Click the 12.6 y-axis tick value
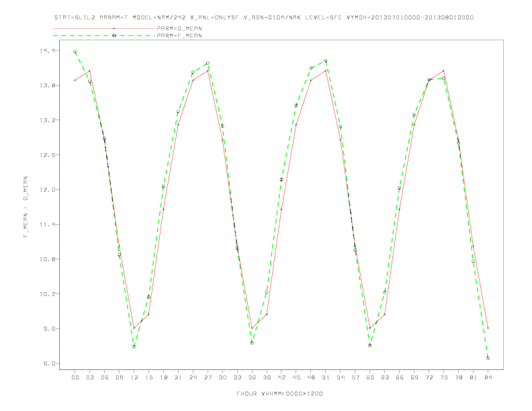 click(x=46, y=155)
